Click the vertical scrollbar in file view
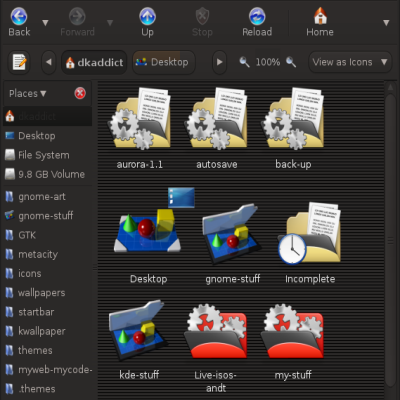This screenshot has width=400, height=400. [x=390, y=240]
